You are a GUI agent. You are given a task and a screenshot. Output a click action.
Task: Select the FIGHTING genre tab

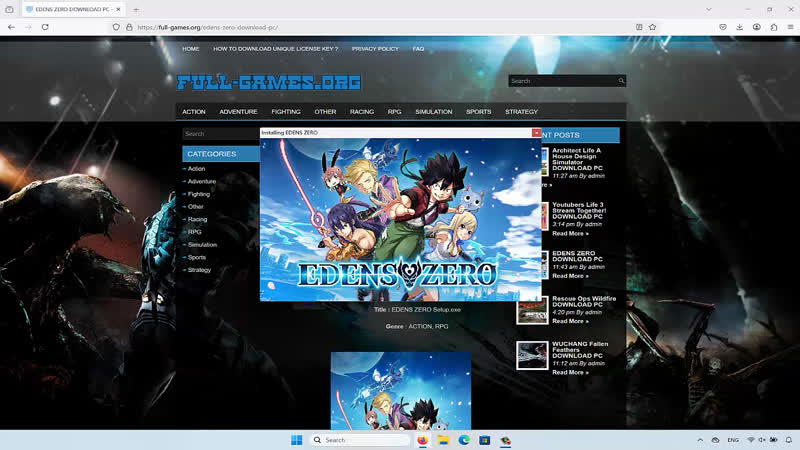coord(286,112)
